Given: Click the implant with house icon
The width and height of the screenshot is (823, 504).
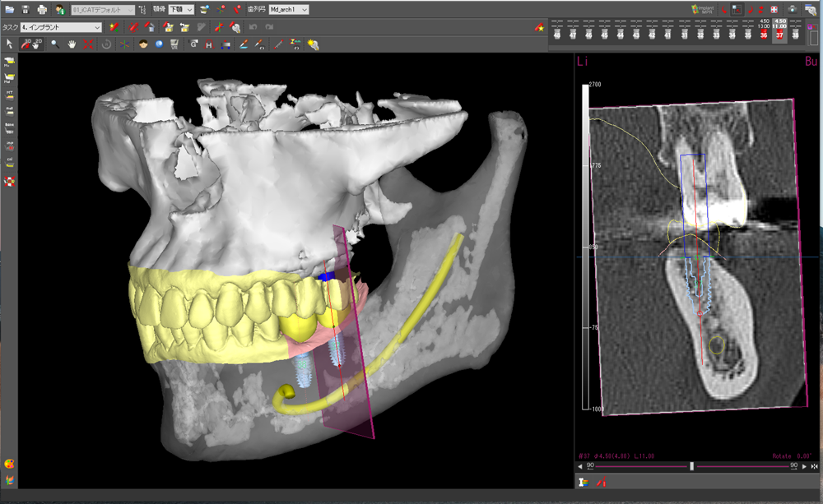Looking at the screenshot, I should point(150,27).
